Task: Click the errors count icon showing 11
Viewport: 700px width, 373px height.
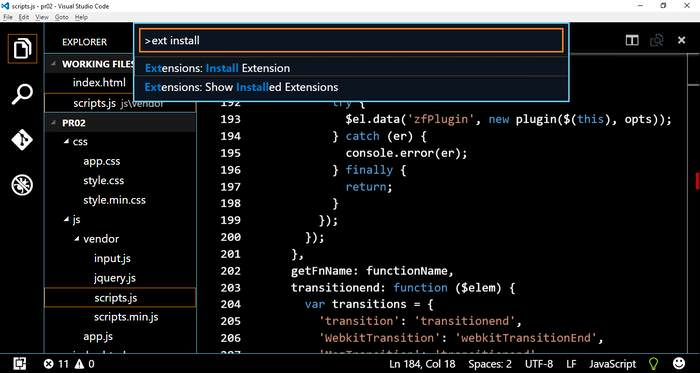Action: (x=56, y=364)
